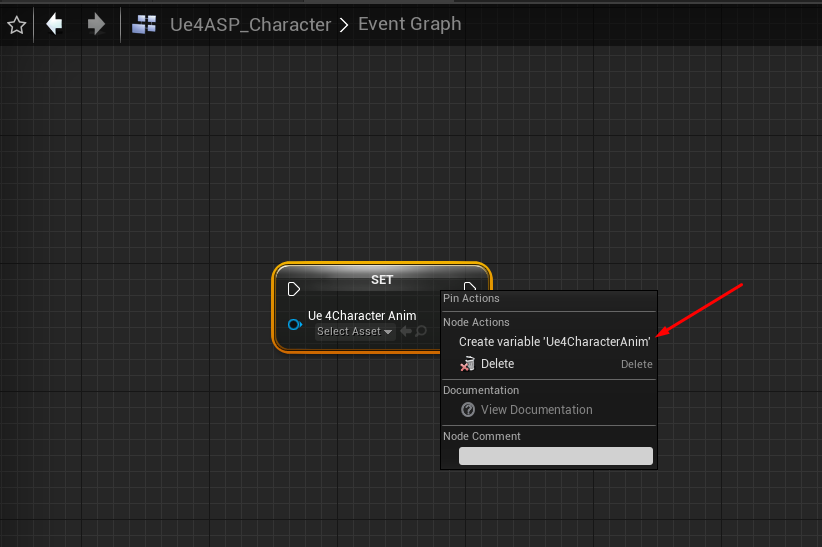Go forward with the right arrow
Viewport: 822px width, 547px height.
[x=96, y=24]
